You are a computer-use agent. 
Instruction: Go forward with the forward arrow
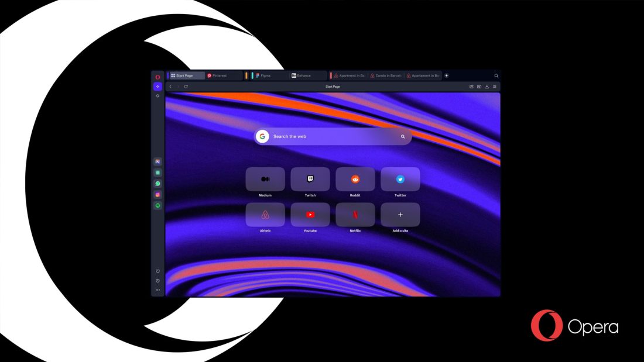[x=178, y=87]
